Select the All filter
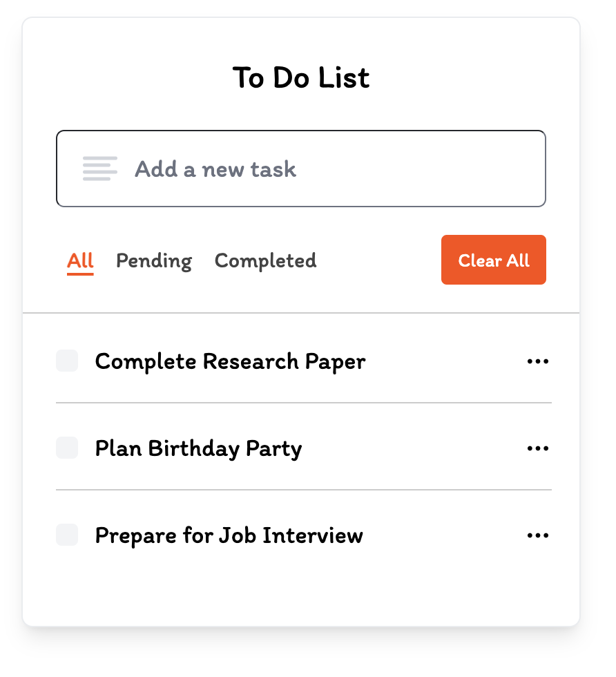The width and height of the screenshot is (616, 677). pyautogui.click(x=80, y=260)
